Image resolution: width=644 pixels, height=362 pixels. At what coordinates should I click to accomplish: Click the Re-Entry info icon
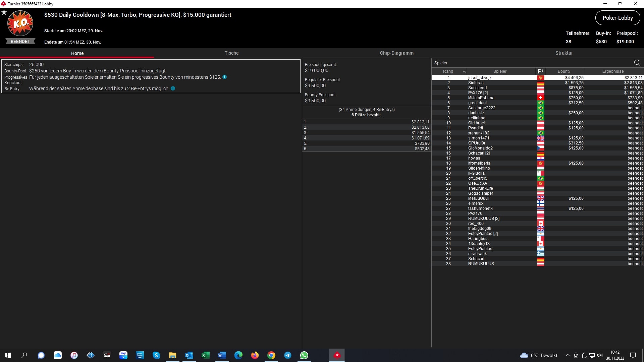click(x=173, y=88)
